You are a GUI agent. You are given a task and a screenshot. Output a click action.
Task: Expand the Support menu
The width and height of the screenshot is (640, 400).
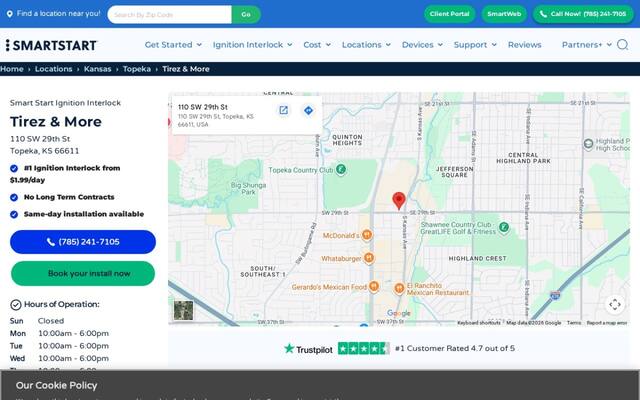click(x=475, y=45)
